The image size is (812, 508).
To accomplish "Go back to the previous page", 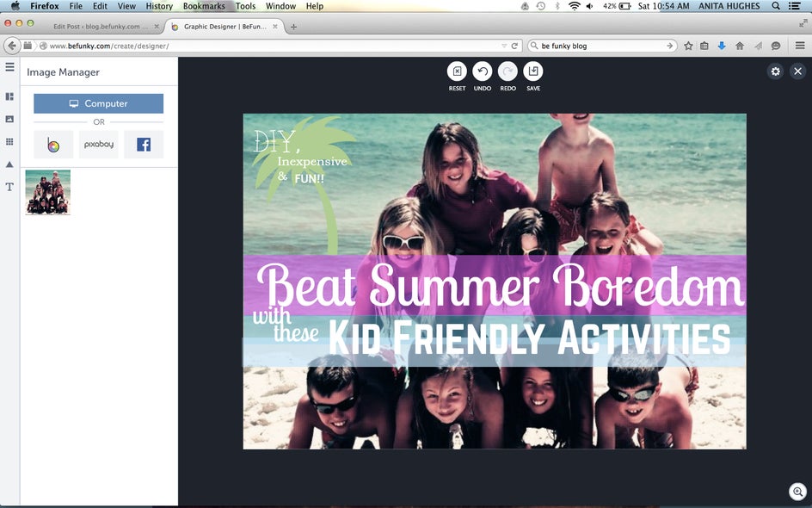I will 11,46.
